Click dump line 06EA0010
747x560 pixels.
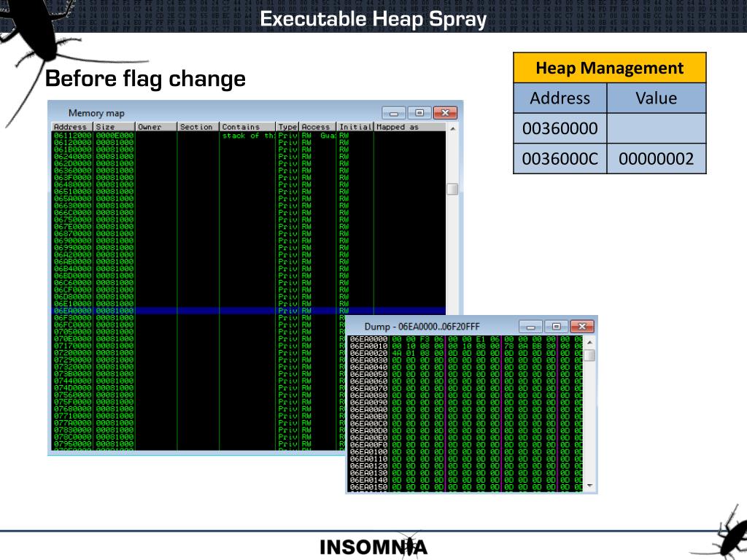465,346
